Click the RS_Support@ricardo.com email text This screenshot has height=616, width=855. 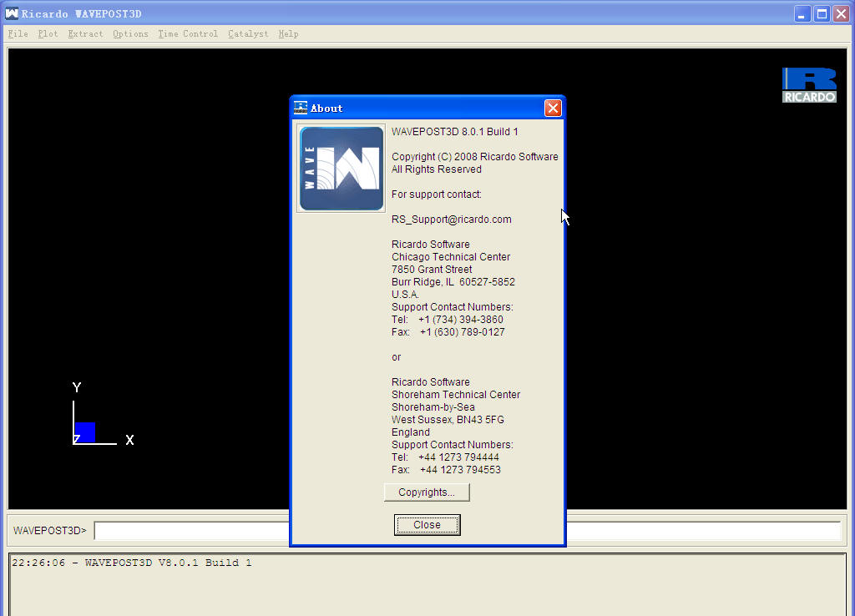[452, 220]
